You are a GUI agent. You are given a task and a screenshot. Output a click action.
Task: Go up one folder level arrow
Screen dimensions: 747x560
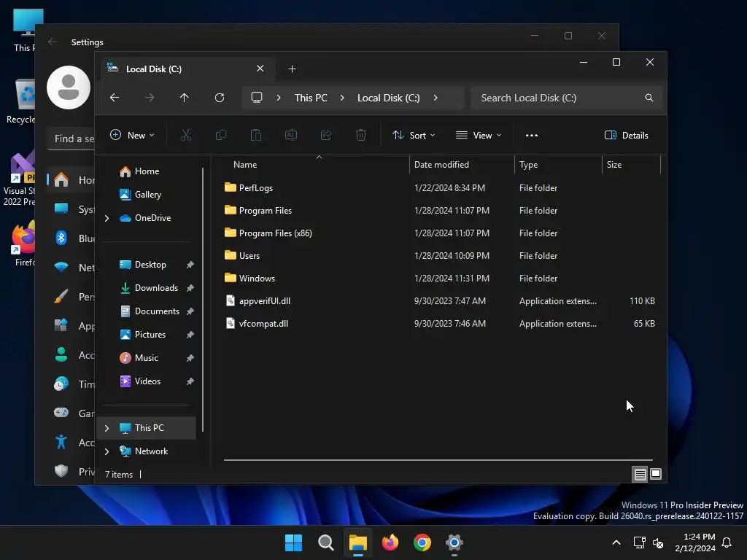click(x=185, y=98)
